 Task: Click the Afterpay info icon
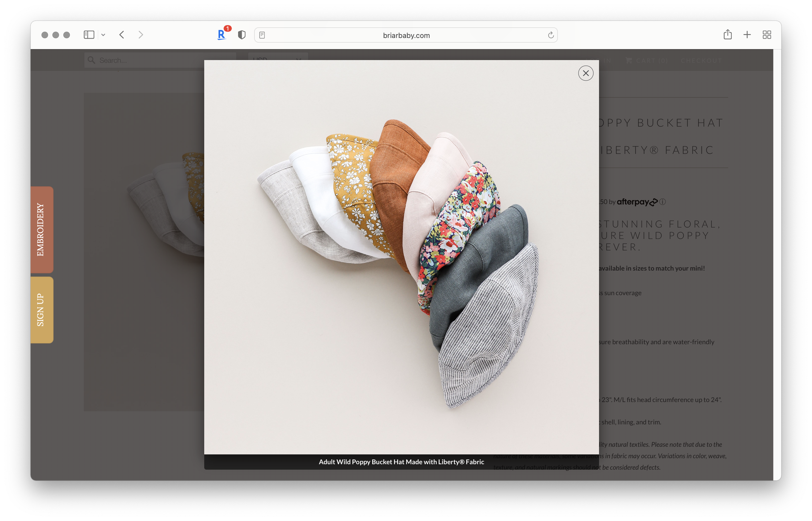pos(663,202)
